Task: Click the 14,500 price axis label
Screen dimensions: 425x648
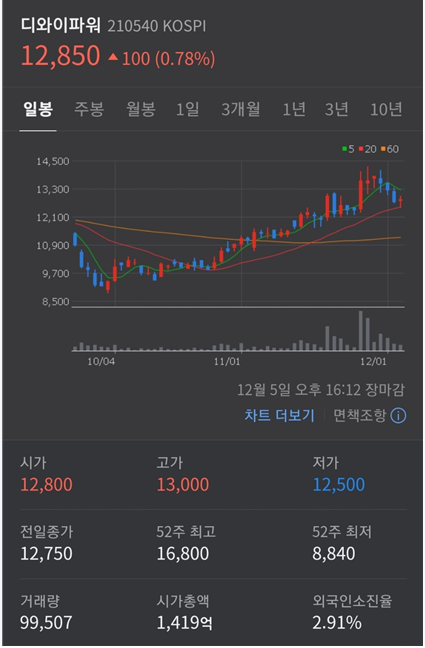Action: click(53, 161)
